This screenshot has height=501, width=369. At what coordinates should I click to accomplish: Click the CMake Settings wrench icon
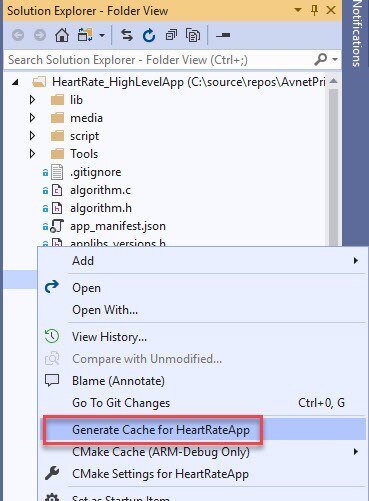(52, 473)
